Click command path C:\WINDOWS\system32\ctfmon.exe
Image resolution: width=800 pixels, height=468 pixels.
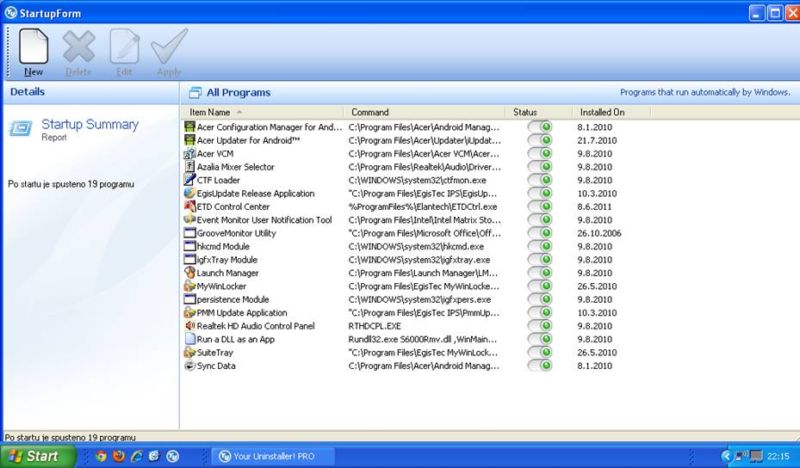coord(417,180)
